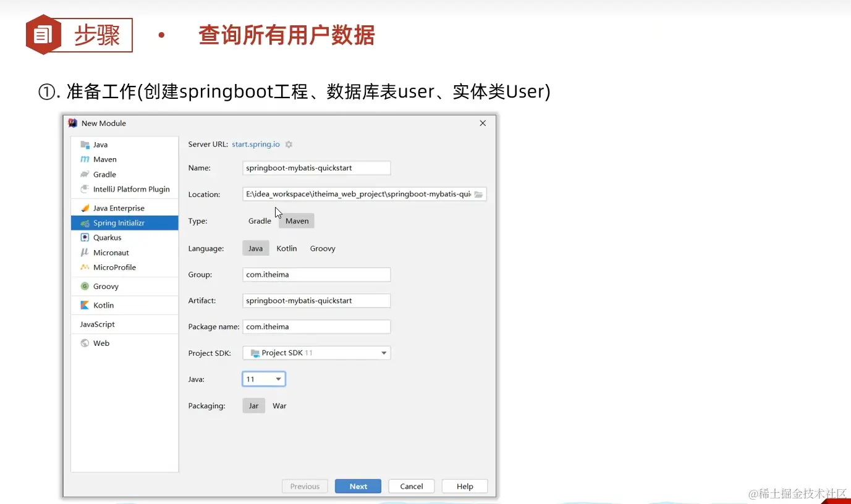Click the Cancel button
851x504 pixels.
click(x=412, y=486)
